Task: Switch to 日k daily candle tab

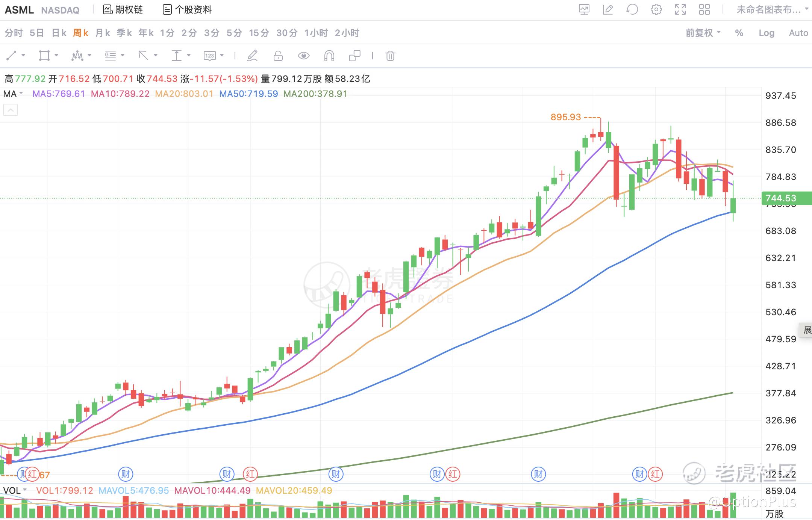Action: pos(59,33)
